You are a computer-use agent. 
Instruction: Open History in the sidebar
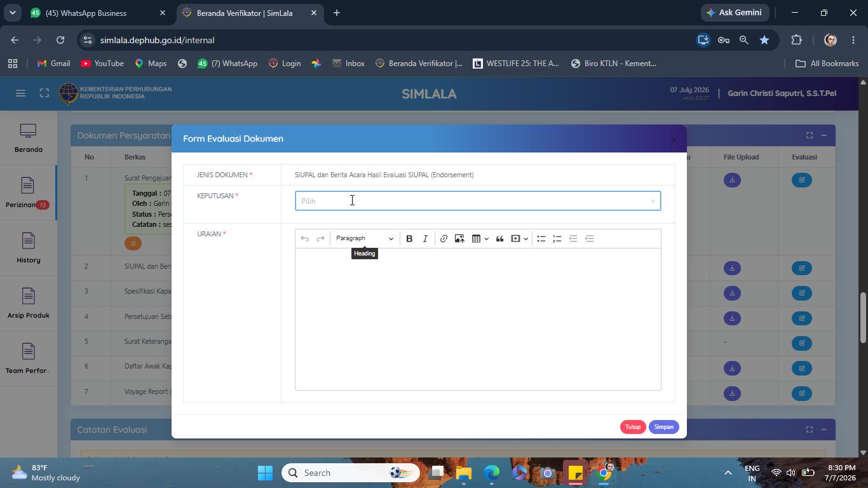coord(28,248)
